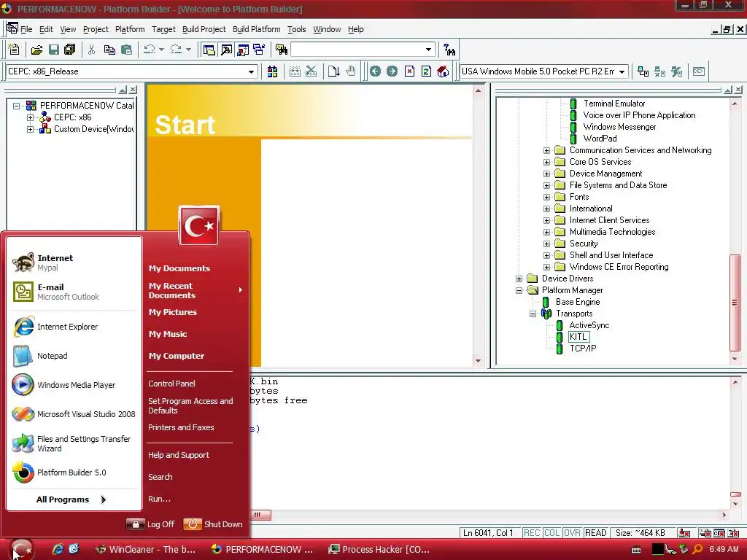Click the Log Off button
The image size is (747, 560).
point(150,524)
